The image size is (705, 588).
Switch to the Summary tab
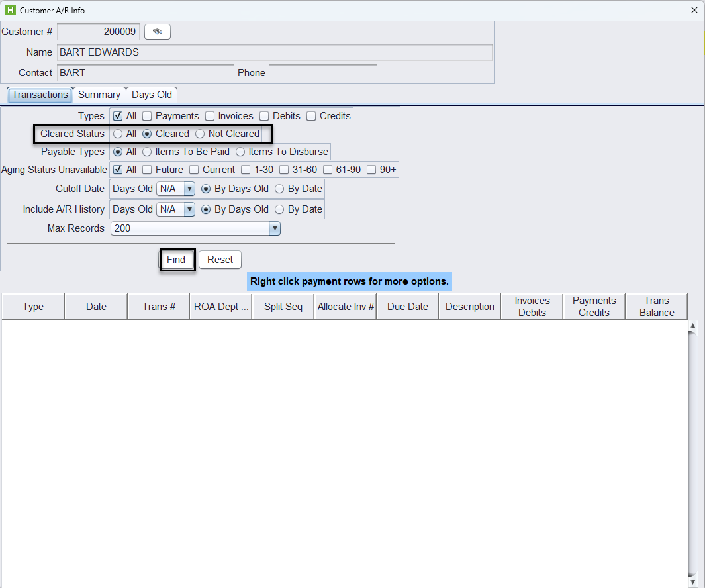pos(99,95)
